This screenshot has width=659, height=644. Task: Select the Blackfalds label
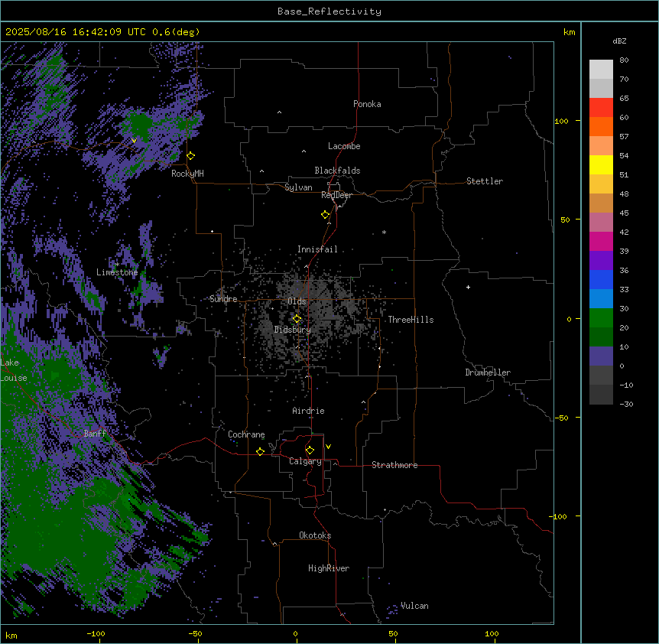point(337,171)
